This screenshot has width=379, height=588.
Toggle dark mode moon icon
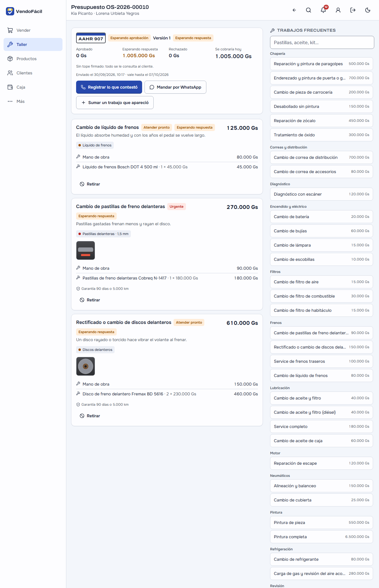click(x=368, y=10)
